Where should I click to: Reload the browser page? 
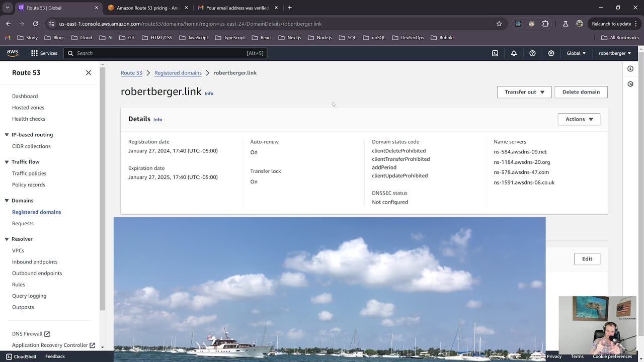[x=35, y=24]
